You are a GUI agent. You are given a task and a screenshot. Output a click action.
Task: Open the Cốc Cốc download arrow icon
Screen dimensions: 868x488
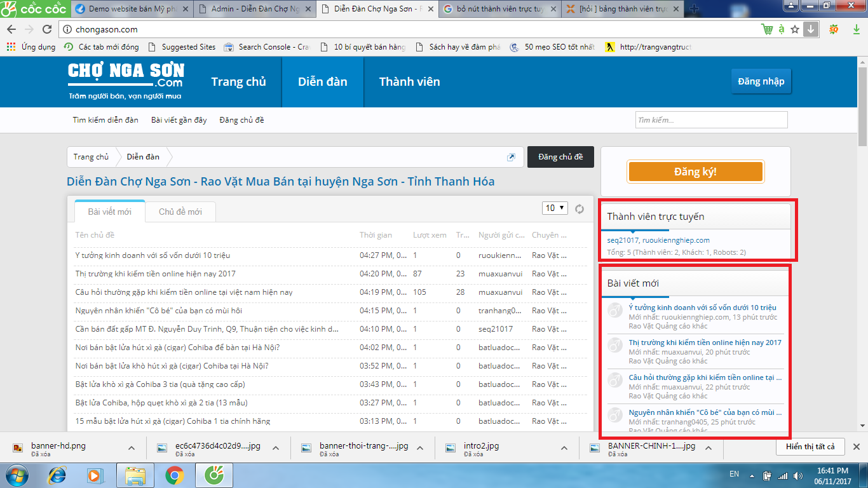811,29
